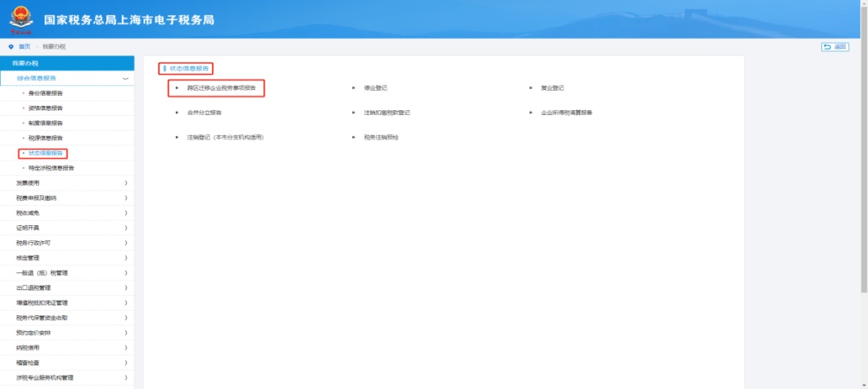Expand the 证明开具 menu section
Screen dimensions: 868x389
27,227
